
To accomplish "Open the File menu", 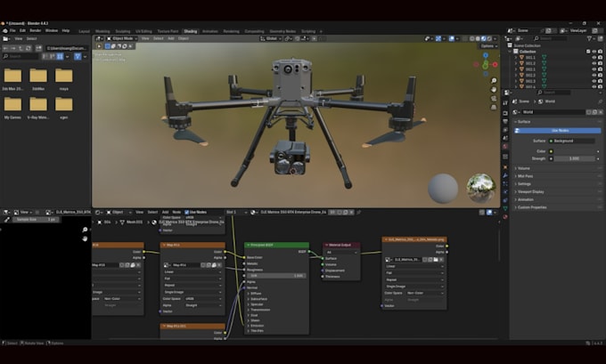I will click(x=12, y=30).
